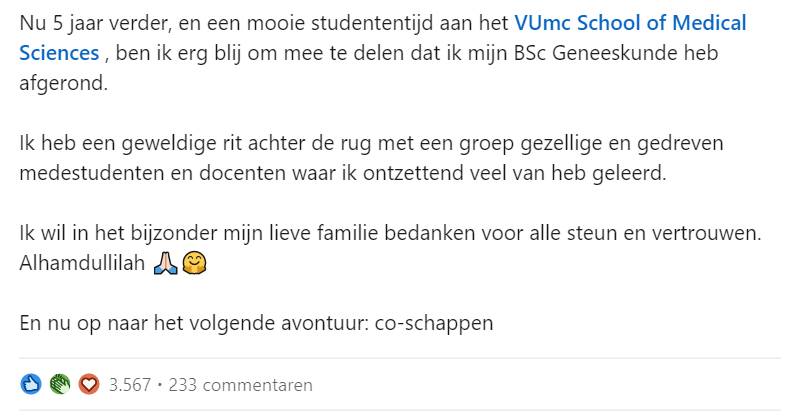Click the red heart Love reaction icon

tap(89, 384)
